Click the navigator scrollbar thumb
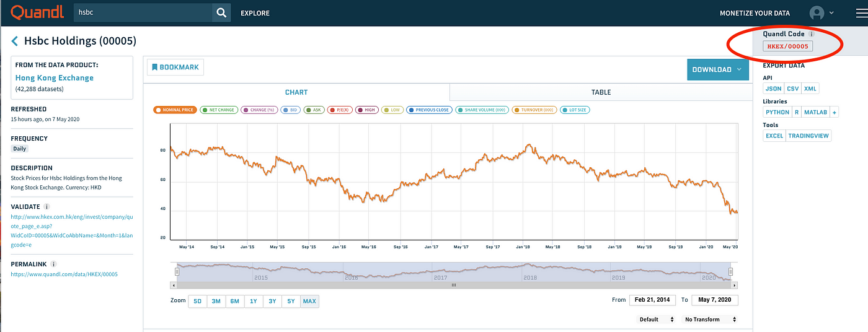Image resolution: width=868 pixels, height=332 pixels. (x=454, y=285)
